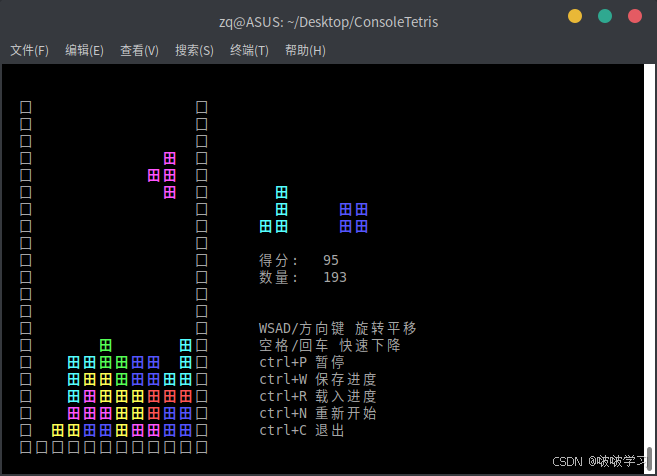Click the count line 数量: 193
The width and height of the screenshot is (657, 476).
click(303, 277)
